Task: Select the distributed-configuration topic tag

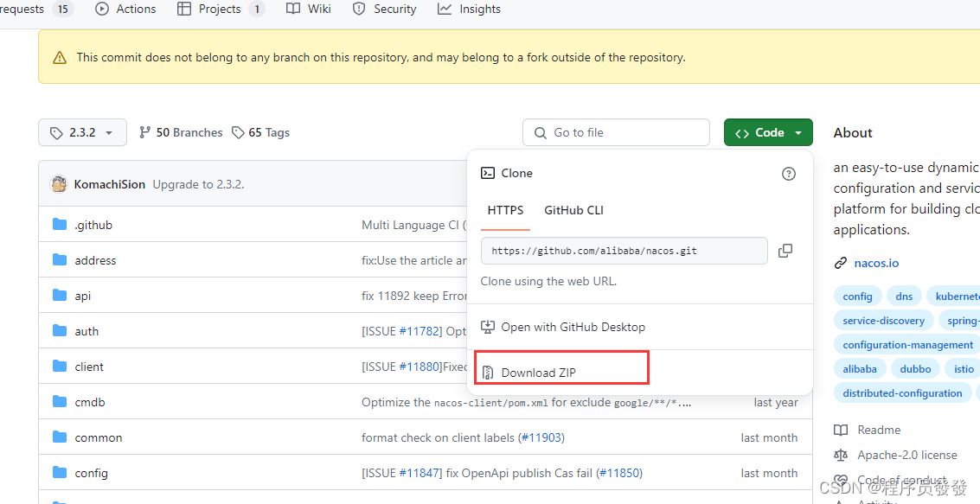Action: click(902, 393)
